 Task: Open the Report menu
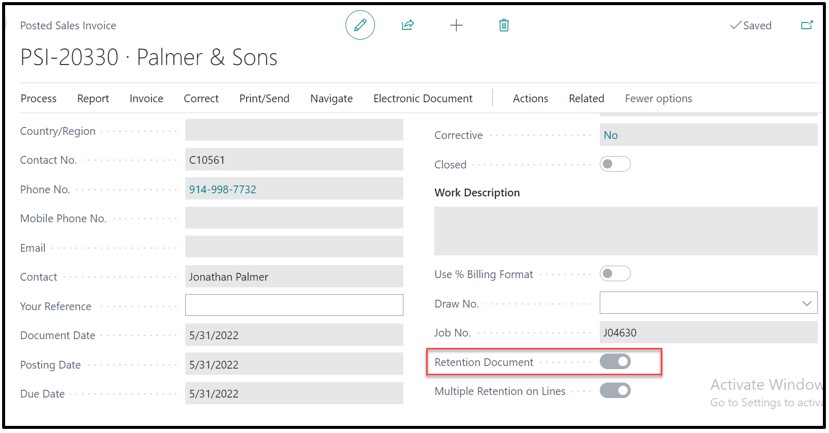click(x=93, y=98)
